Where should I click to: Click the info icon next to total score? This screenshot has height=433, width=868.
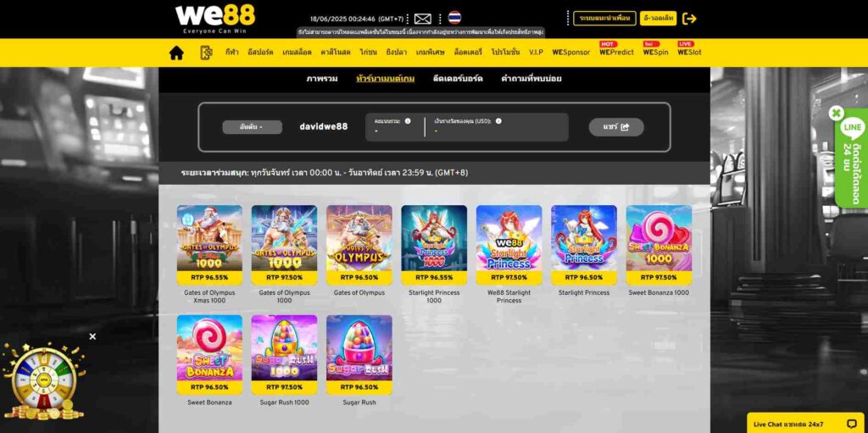coord(408,120)
